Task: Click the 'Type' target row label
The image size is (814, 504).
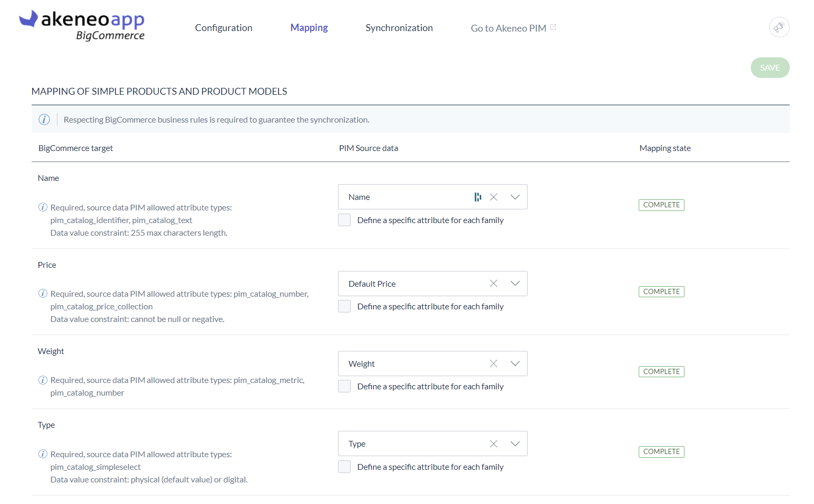Action: (46, 425)
